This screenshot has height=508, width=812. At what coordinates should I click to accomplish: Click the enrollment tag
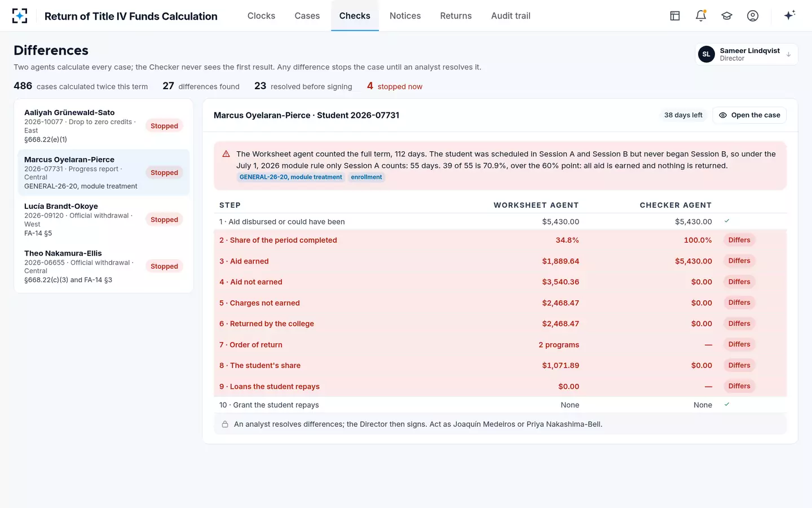click(x=367, y=177)
